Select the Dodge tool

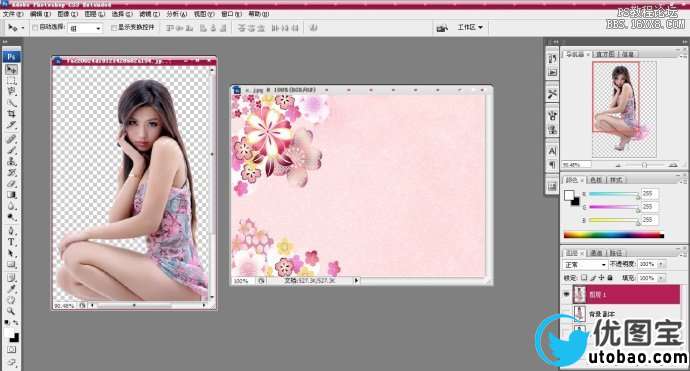tap(11, 217)
